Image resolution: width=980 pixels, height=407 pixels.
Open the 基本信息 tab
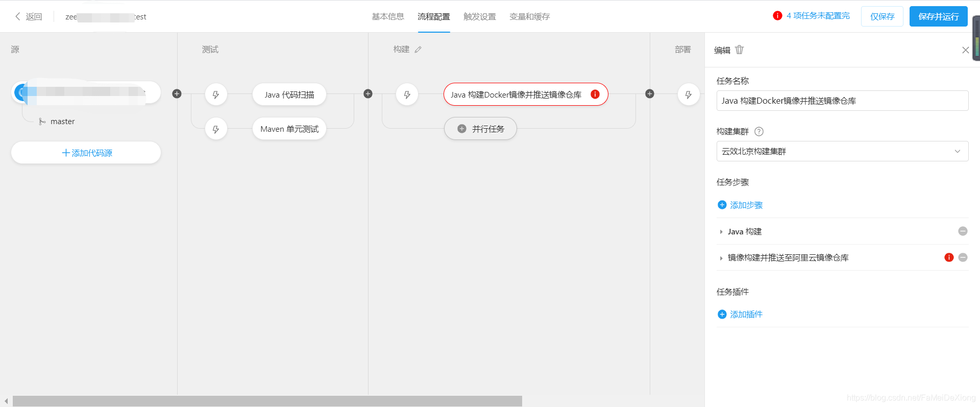tap(388, 16)
